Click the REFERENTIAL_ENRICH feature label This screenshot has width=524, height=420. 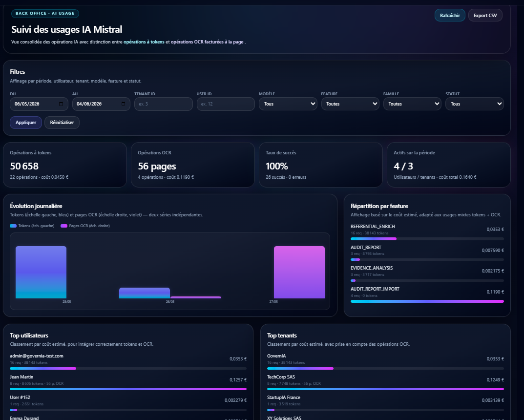(x=373, y=227)
